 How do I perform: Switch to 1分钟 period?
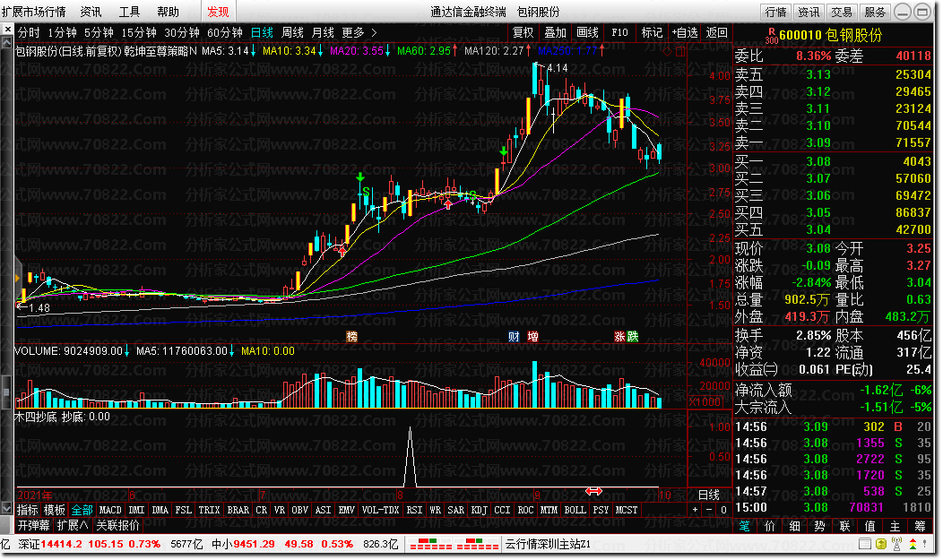pos(62,32)
